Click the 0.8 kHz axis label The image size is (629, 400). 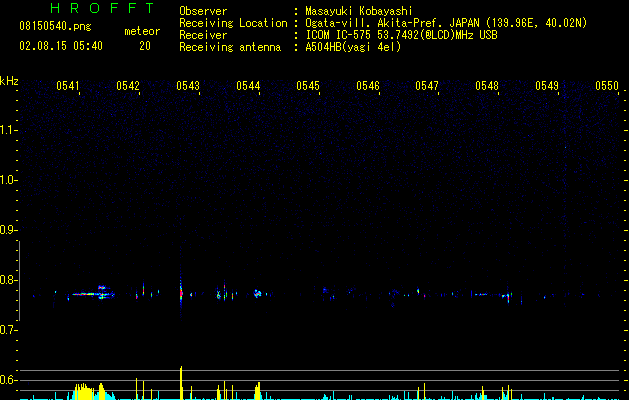coord(8,280)
